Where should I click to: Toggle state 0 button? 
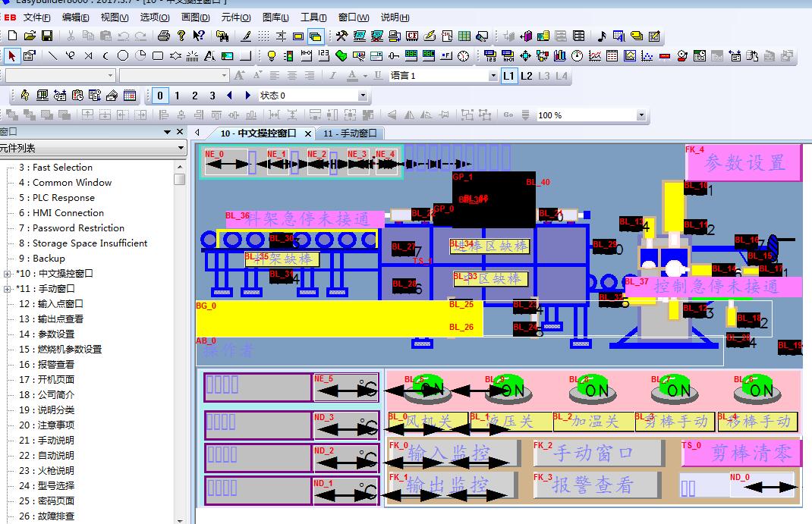tap(160, 96)
